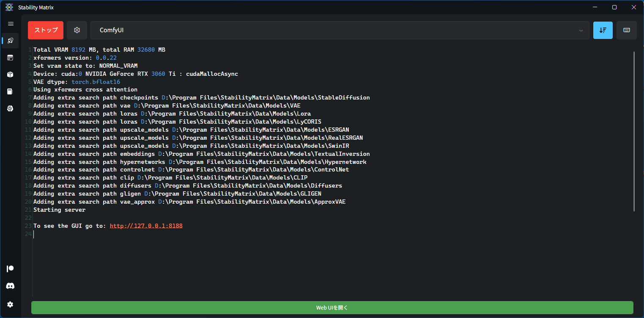Click 'To see the GUI go to:' text
Viewport: 644px width, 318px height.
click(x=70, y=226)
